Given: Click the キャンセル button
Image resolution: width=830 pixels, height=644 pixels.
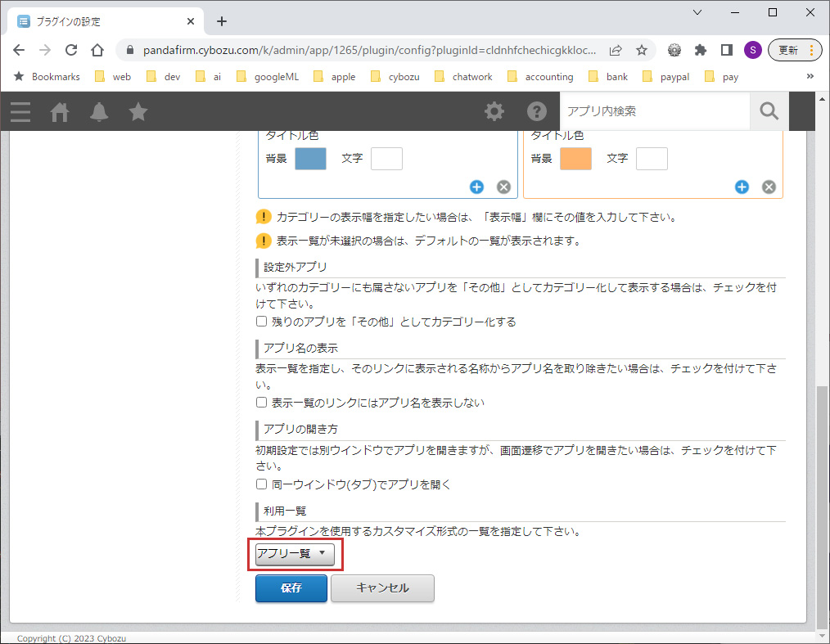Looking at the screenshot, I should click(382, 588).
